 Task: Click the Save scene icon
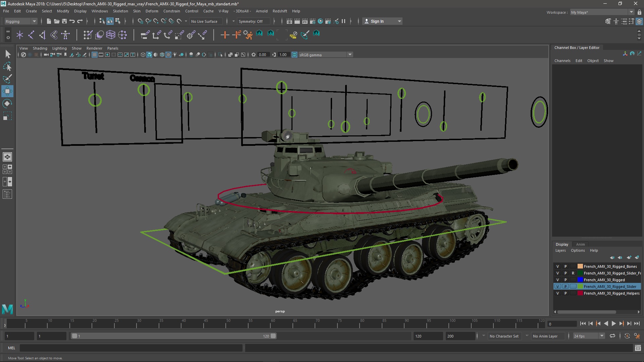tap(64, 21)
